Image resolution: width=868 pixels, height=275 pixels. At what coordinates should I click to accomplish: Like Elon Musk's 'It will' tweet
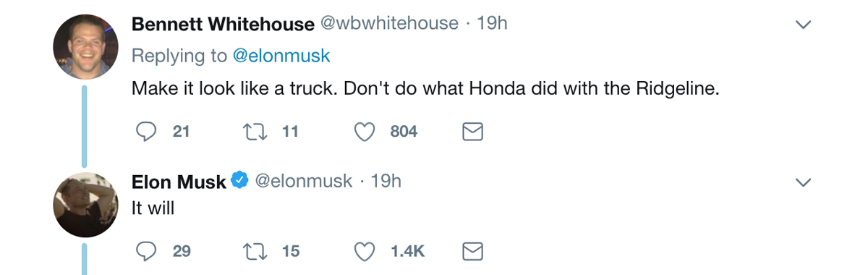[365, 251]
